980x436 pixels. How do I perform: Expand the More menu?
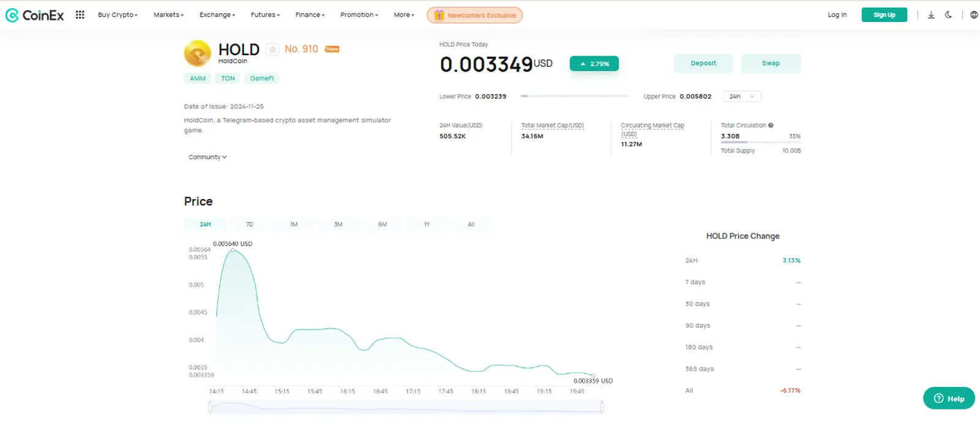(x=404, y=15)
